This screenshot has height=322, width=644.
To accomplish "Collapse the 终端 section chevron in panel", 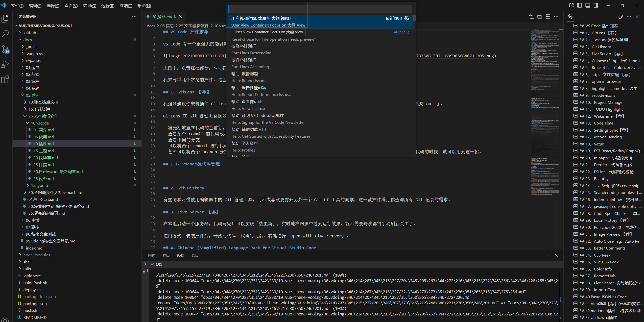I will [x=152, y=264].
